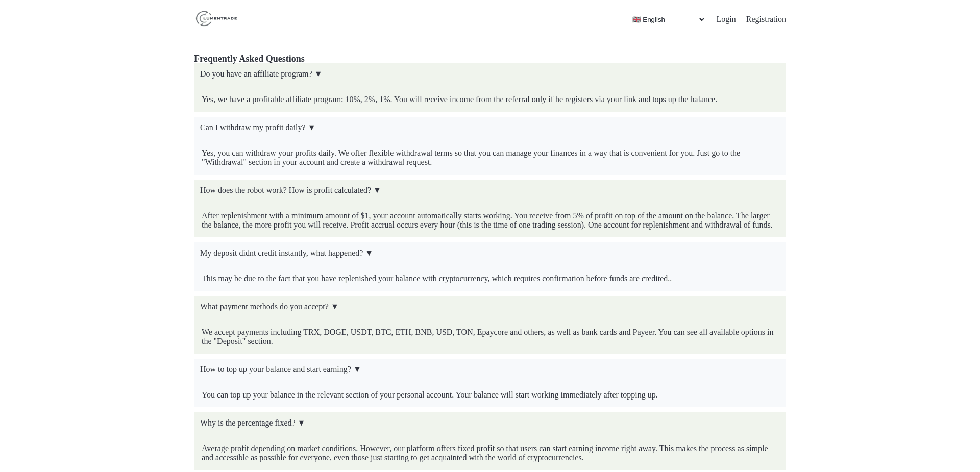980x472 pixels.
Task: Open the English language dropdown
Action: pos(668,19)
